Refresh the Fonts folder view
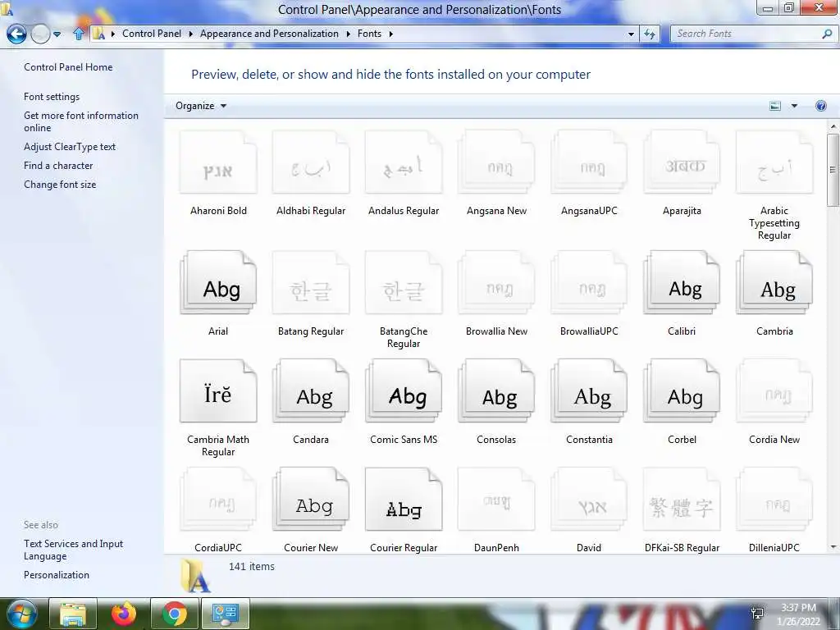Screen dimensions: 840x630 point(650,34)
